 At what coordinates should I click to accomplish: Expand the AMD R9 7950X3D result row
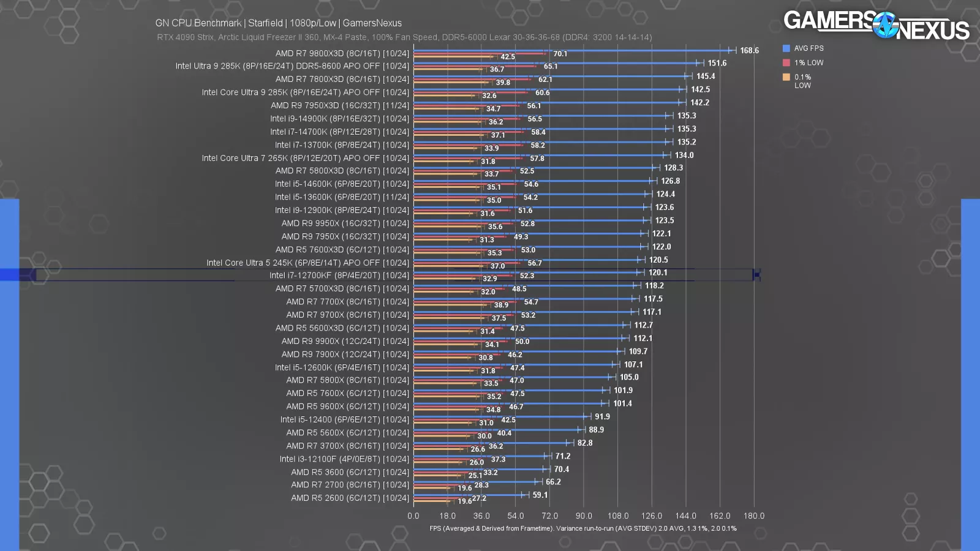[341, 105]
